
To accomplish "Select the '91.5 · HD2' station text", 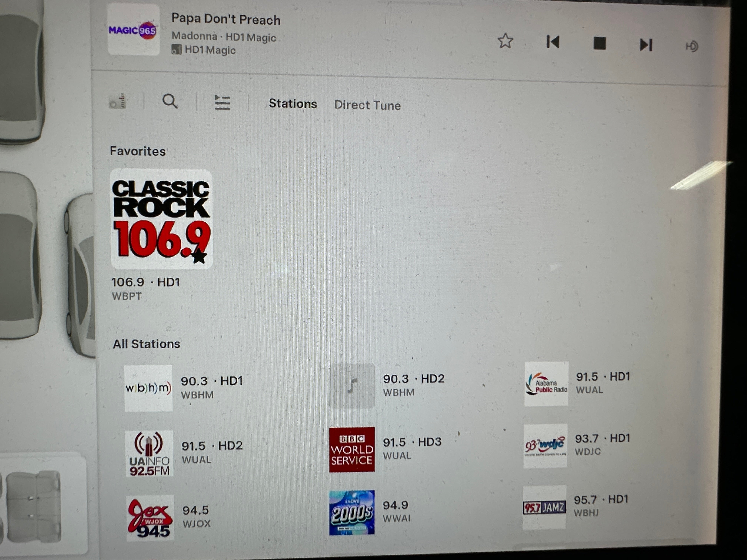I will pos(212,446).
